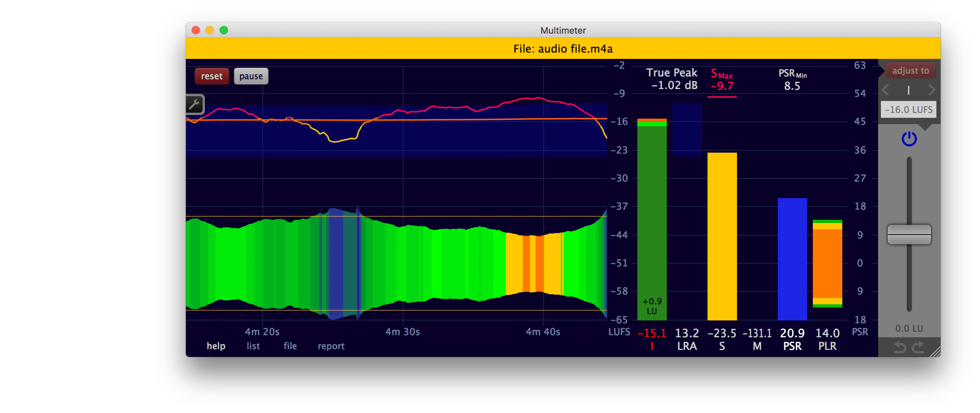Image resolution: width=980 pixels, height=413 pixels.
Task: Click the gain fader handle
Action: point(909,235)
